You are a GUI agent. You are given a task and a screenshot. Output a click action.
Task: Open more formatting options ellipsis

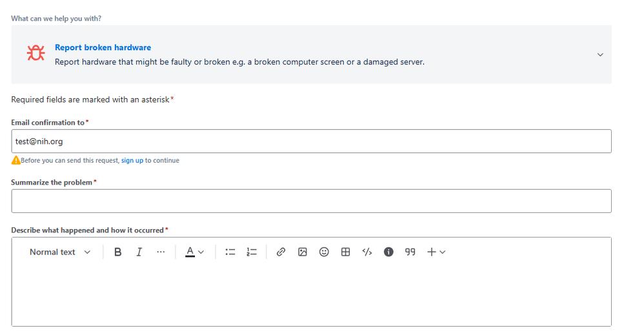click(161, 252)
